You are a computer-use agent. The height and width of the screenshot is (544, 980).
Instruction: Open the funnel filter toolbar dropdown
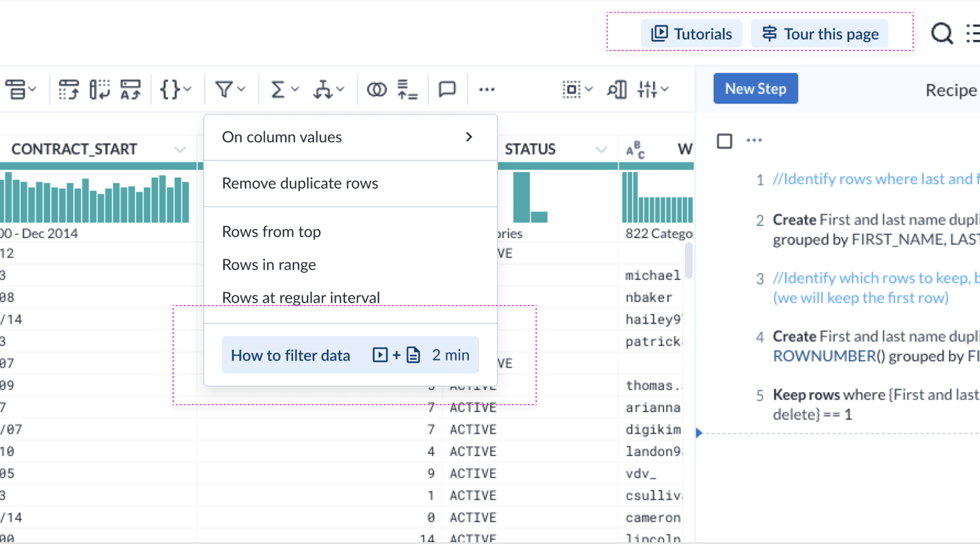click(x=230, y=89)
